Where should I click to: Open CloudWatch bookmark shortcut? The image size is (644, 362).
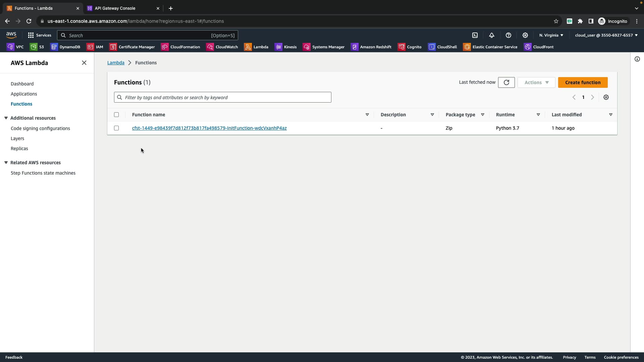point(222,47)
